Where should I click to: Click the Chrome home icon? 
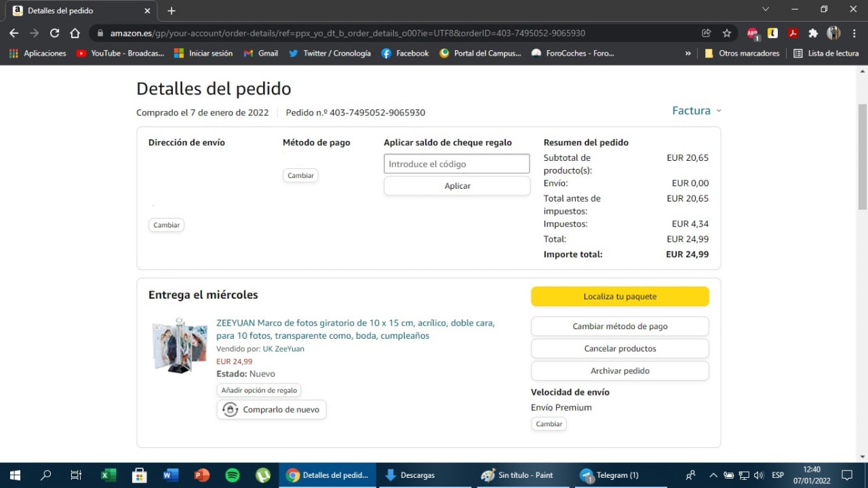point(75,33)
